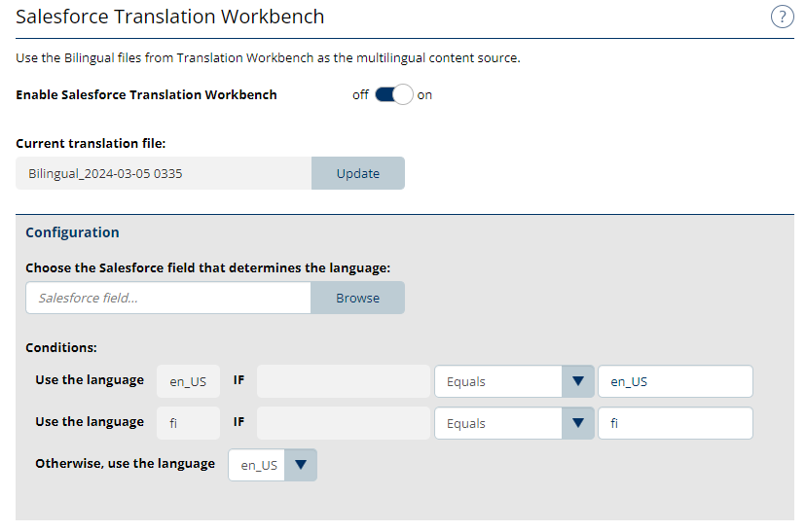Screen dimensions: 806x532
Task: Click the arrow icon on fi condition operator
Action: click(x=578, y=423)
